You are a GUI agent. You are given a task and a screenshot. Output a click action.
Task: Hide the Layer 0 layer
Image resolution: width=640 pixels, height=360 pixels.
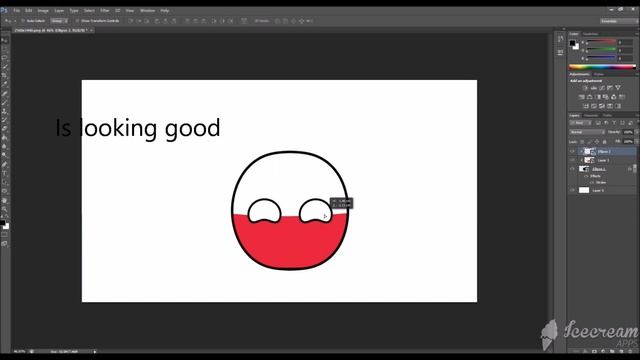[572, 190]
